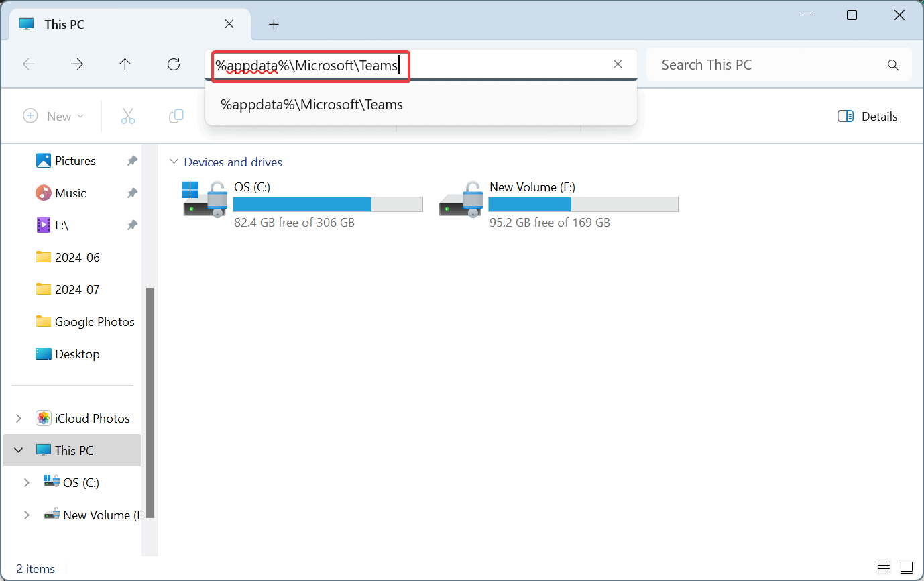Open Pictures in the sidebar
The image size is (924, 581).
[75, 160]
